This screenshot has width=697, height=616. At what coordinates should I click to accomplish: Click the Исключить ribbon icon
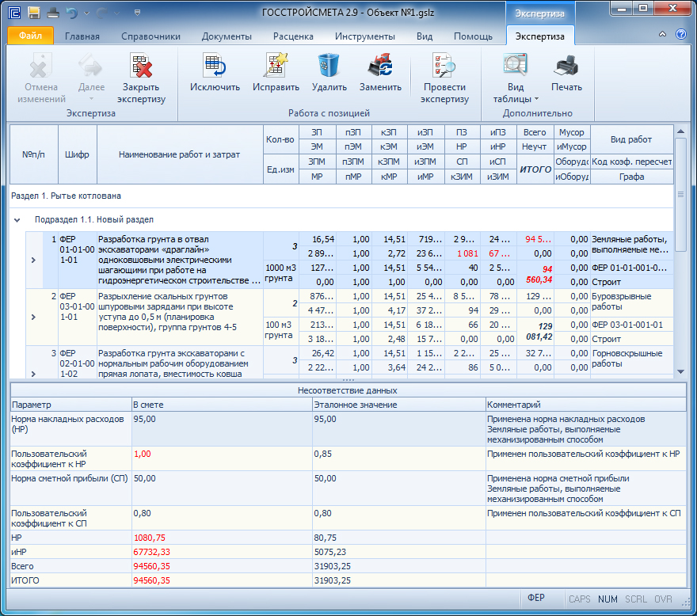click(215, 66)
